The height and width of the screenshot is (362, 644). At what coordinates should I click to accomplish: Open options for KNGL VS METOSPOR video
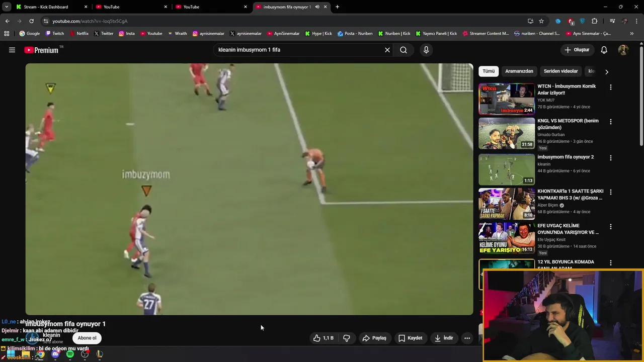click(x=611, y=122)
